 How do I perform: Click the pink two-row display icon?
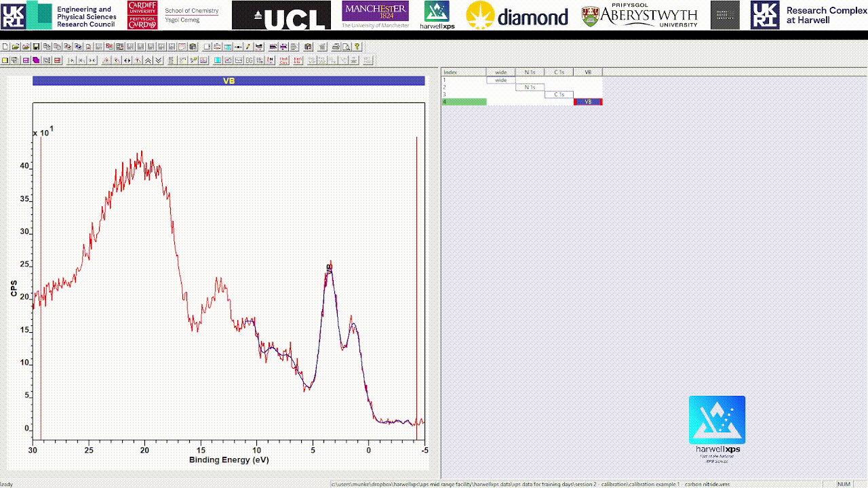[26, 60]
